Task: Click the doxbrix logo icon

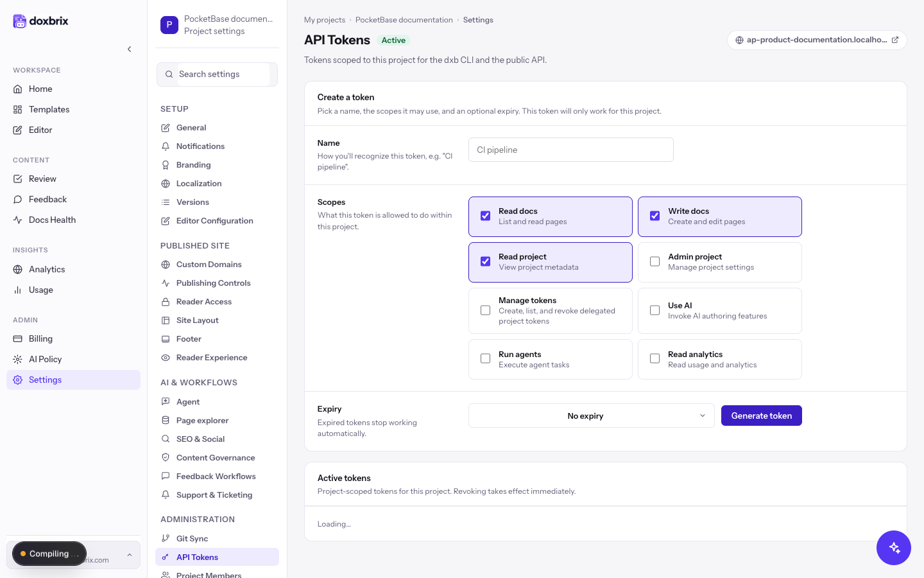Action: tap(20, 21)
